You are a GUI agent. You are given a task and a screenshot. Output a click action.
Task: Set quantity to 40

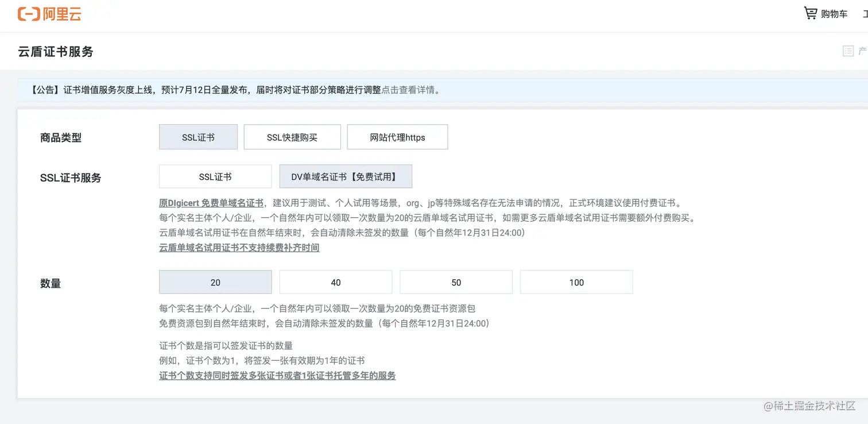click(336, 282)
